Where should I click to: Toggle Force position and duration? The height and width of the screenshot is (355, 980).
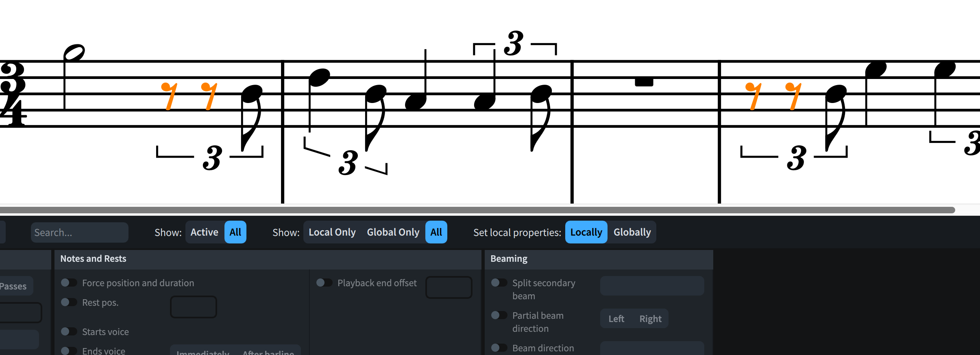coord(69,283)
